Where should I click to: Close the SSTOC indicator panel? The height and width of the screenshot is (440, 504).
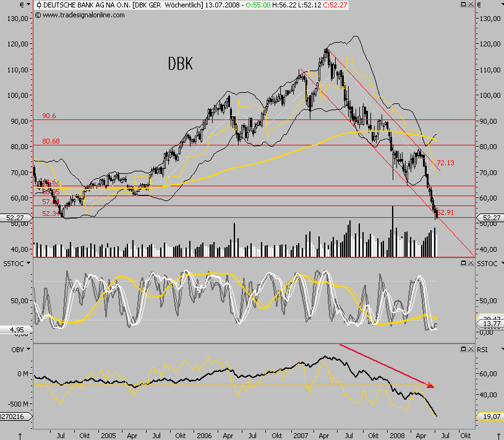471,262
